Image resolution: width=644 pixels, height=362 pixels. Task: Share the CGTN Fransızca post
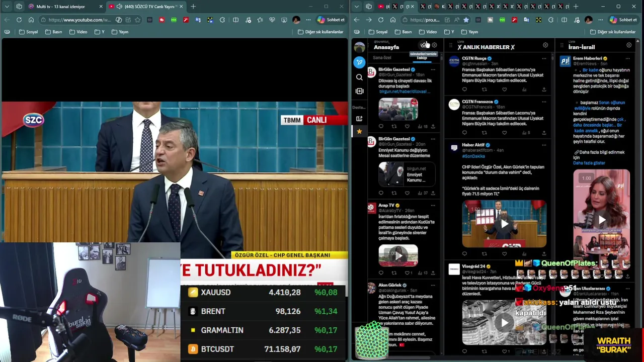tap(544, 133)
